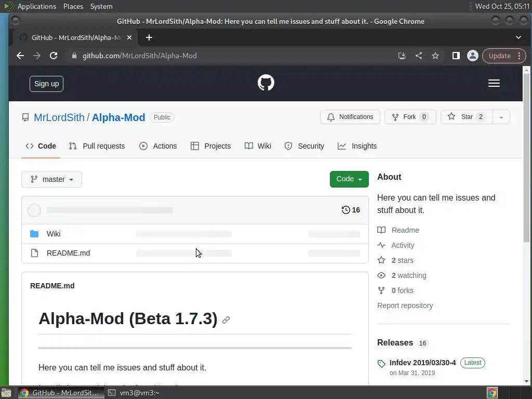
Task: Open the Security tab
Action: pyautogui.click(x=304, y=146)
